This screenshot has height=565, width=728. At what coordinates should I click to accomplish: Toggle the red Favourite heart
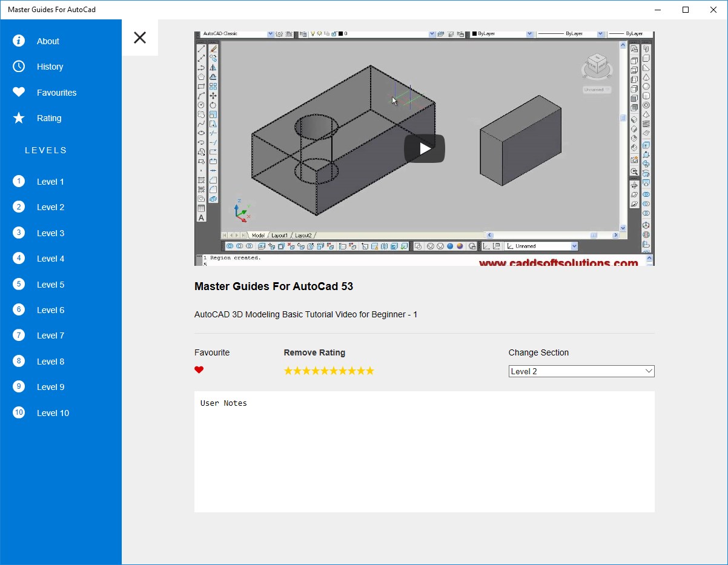click(x=199, y=370)
